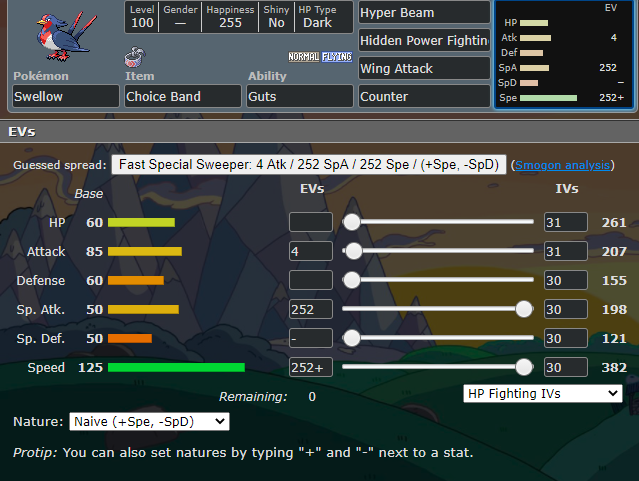Click the Sp. Atk. EV slider handle
639x481 pixels.
pos(524,309)
